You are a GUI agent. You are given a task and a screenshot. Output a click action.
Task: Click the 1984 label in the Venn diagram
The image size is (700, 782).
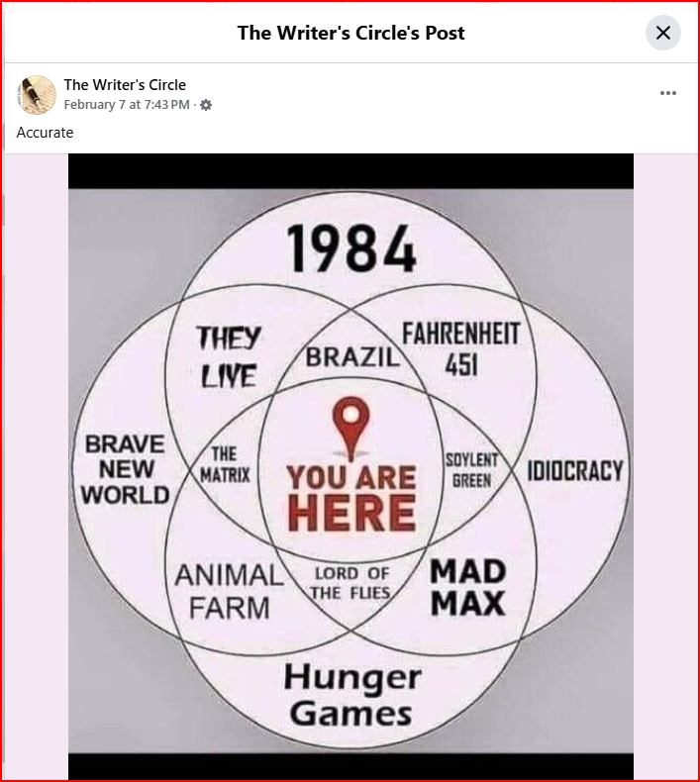point(351,248)
